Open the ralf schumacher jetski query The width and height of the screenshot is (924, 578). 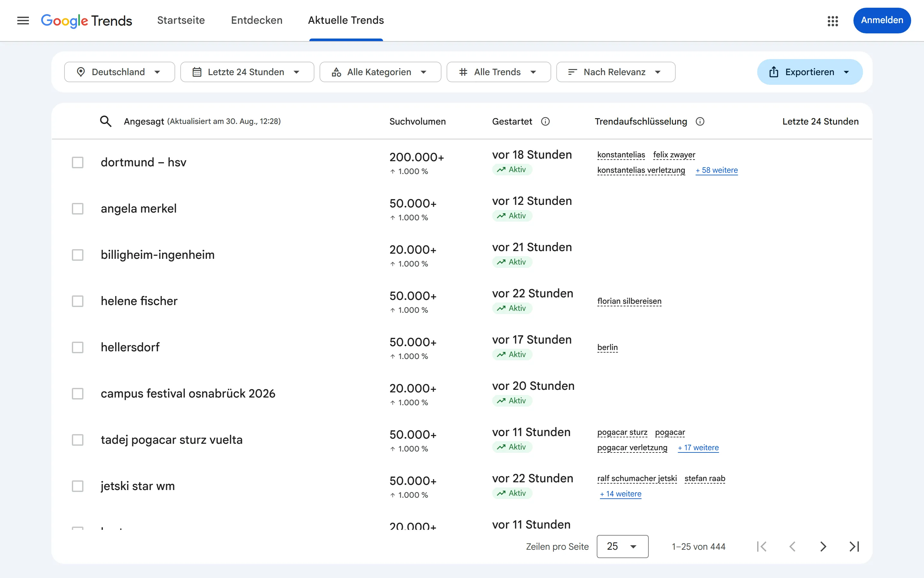click(x=637, y=478)
